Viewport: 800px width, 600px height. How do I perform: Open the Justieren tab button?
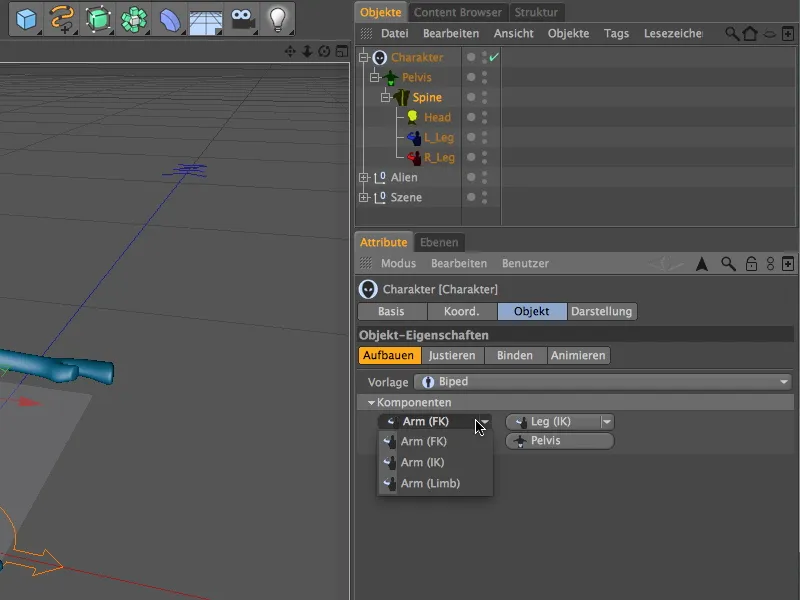(x=452, y=356)
